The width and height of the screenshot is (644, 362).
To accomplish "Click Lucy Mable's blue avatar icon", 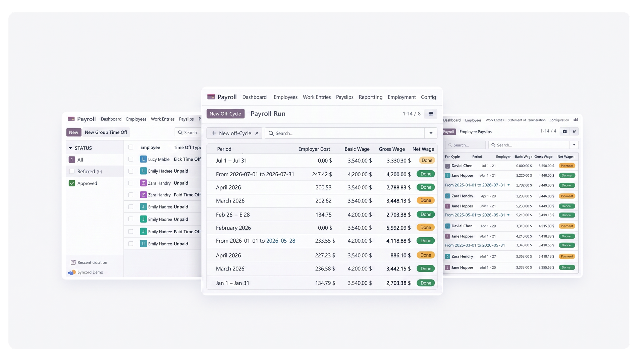I will point(143,159).
